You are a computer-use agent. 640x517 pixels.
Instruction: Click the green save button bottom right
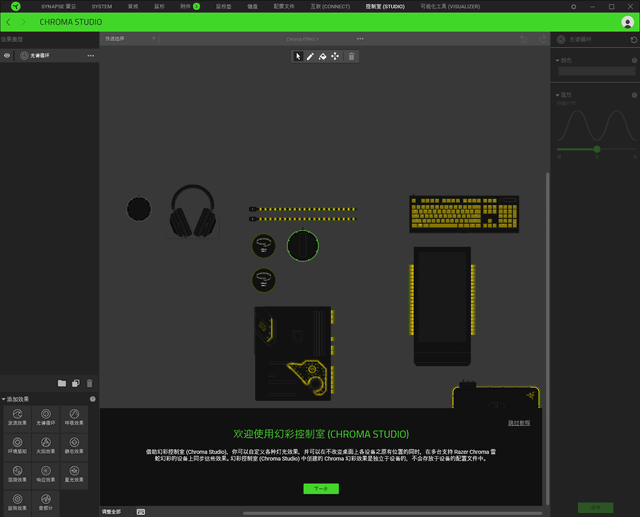click(x=596, y=507)
